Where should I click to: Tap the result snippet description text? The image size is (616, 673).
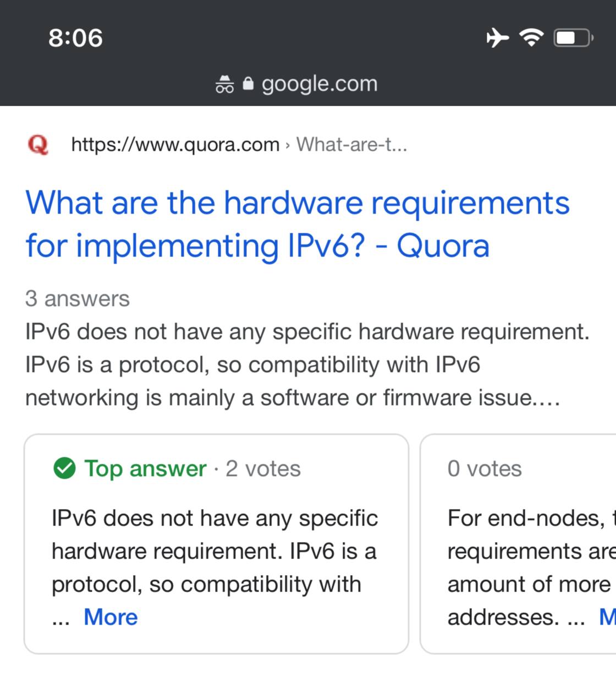coord(307,365)
